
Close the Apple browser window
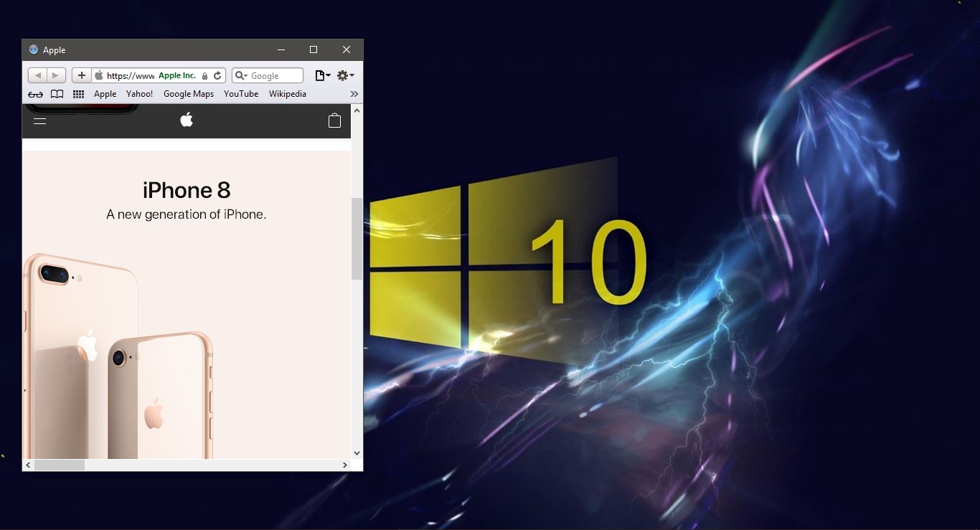(347, 49)
